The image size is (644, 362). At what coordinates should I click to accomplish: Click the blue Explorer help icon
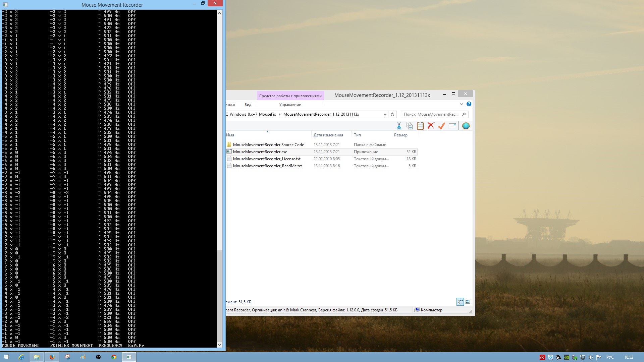469,104
